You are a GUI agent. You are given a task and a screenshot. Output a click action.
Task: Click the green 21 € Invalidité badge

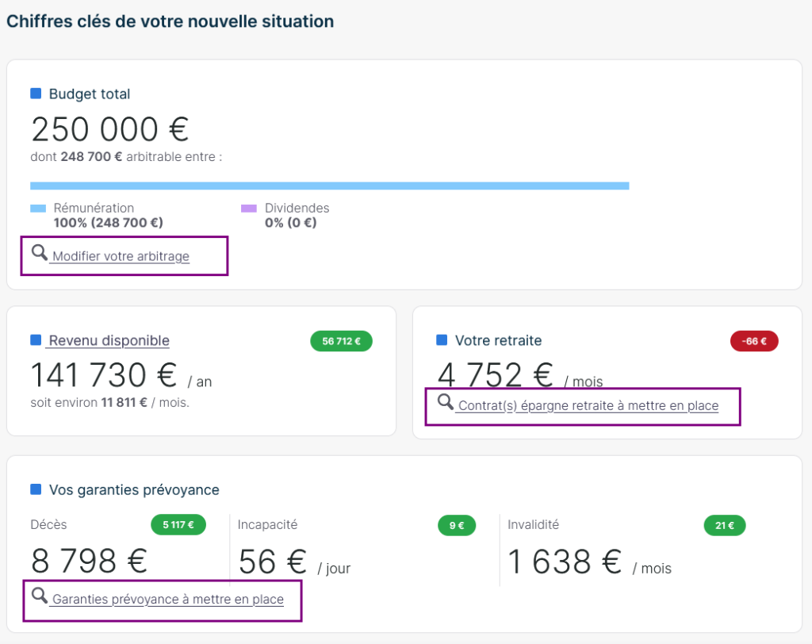point(724,525)
